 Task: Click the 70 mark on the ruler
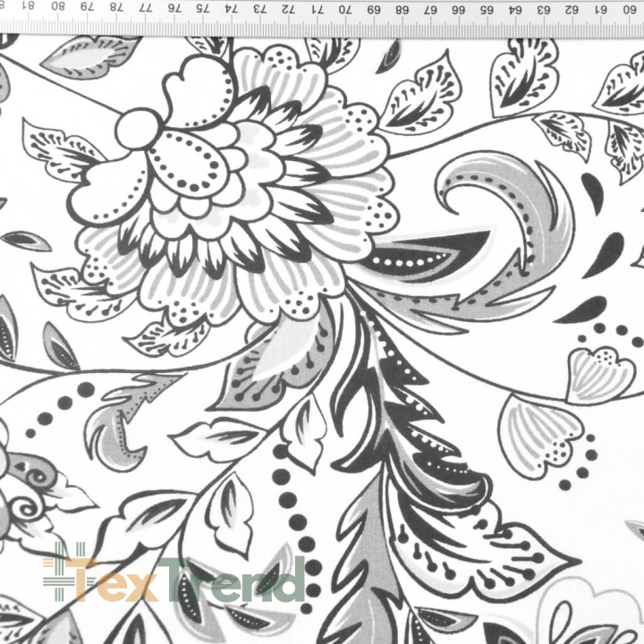point(345,10)
